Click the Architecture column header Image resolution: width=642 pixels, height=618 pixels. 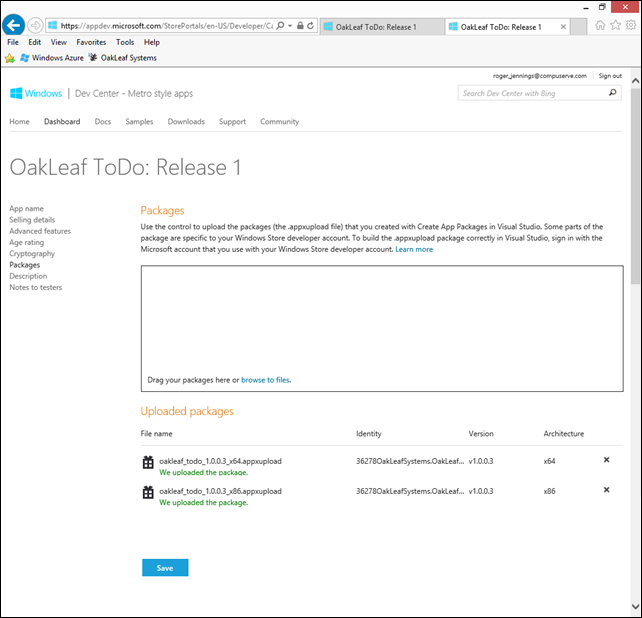pyautogui.click(x=563, y=434)
